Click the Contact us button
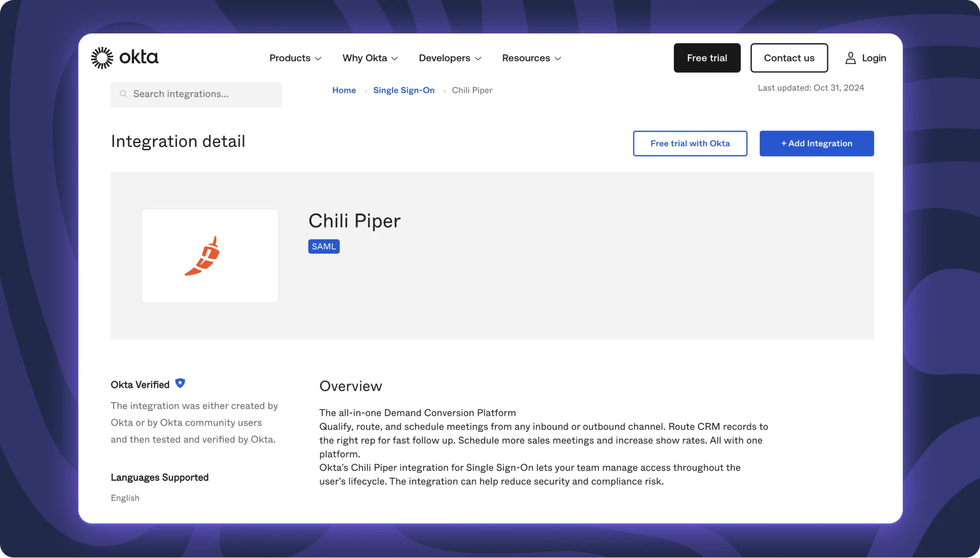The width and height of the screenshot is (980, 558). [x=789, y=58]
